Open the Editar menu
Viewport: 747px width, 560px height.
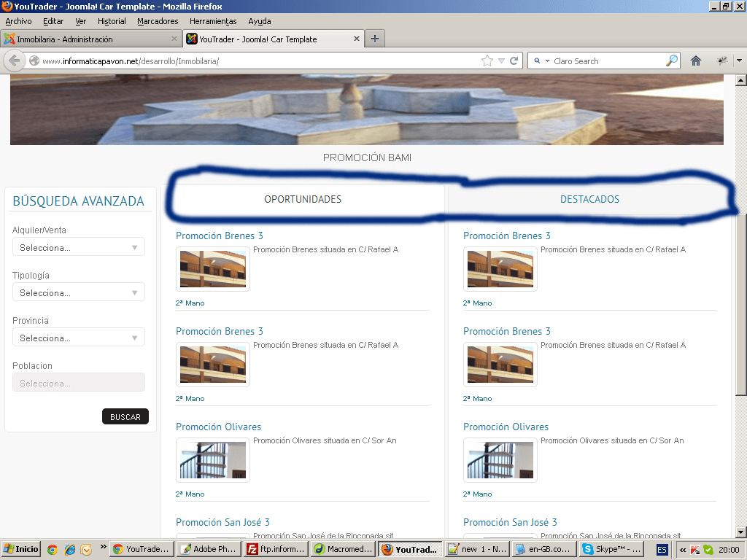point(53,21)
